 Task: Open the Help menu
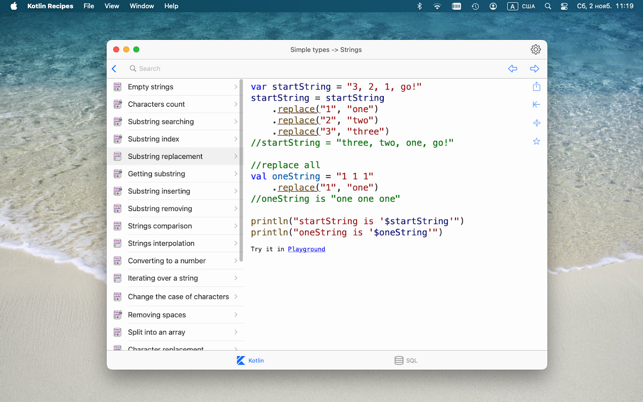(171, 6)
